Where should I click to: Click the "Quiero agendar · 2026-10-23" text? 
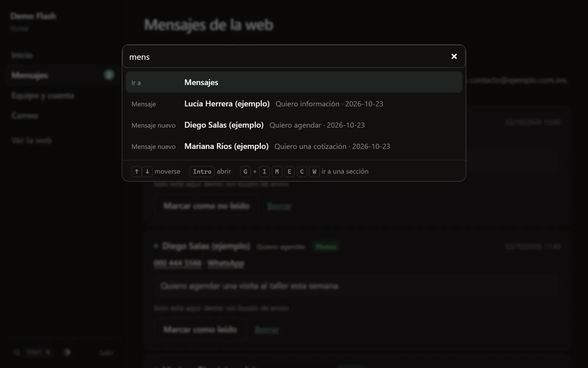tap(317, 125)
